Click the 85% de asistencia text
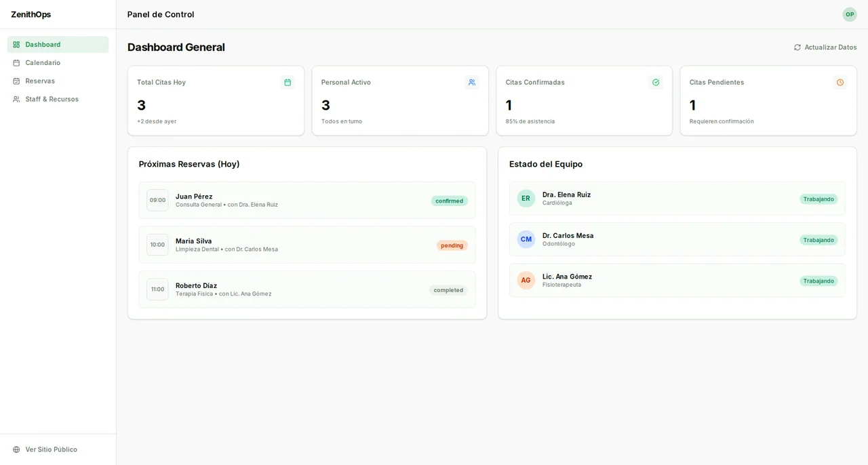This screenshot has width=868, height=465. point(530,121)
